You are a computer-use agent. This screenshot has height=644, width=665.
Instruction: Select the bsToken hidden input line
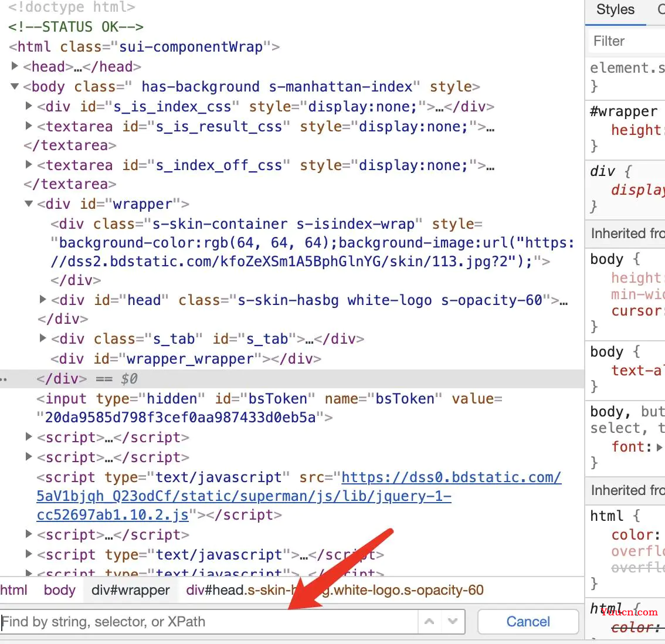(x=269, y=408)
